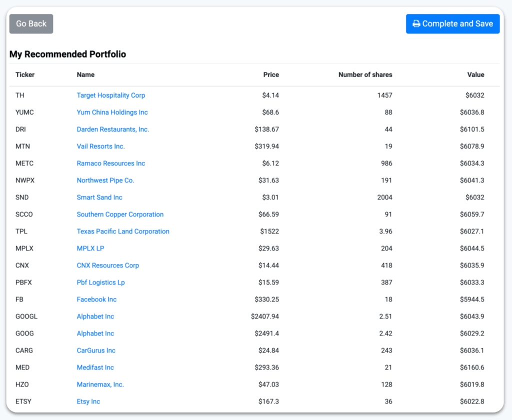
Task: Click the $167.3 price cell
Action: click(268, 401)
